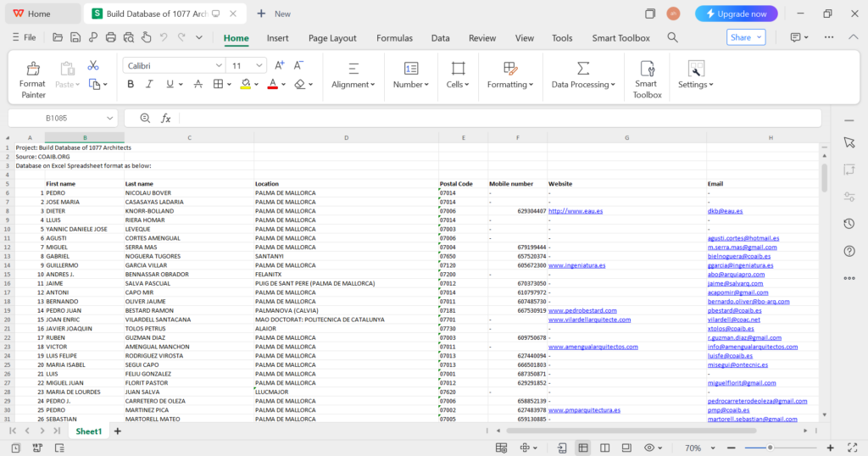868x456 pixels.
Task: Open a new tab with the New plus button
Action: tap(274, 14)
